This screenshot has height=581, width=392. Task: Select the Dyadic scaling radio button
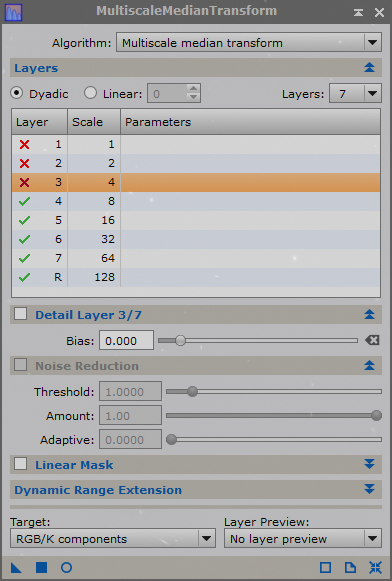coord(16,93)
